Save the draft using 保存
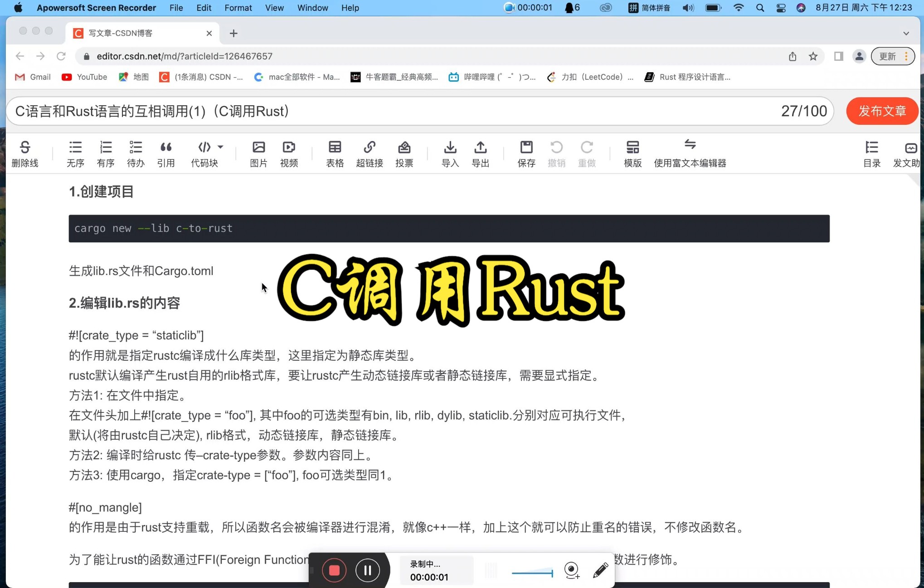The width and height of the screenshot is (924, 588). pos(526,153)
